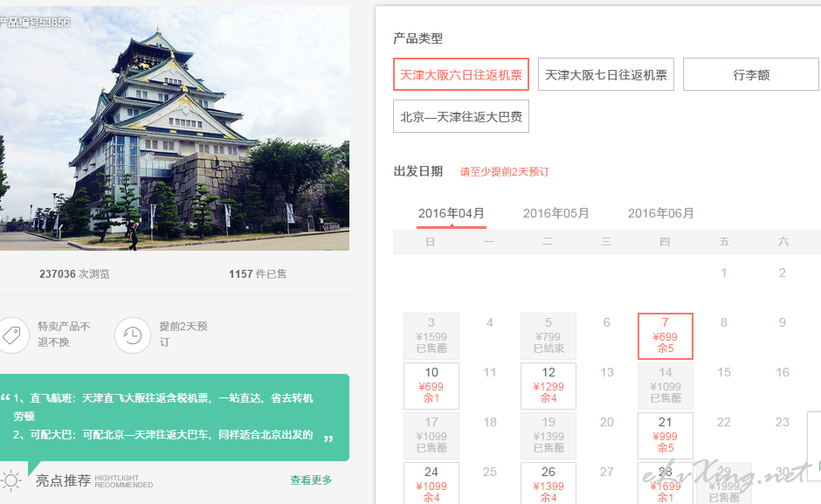The height and width of the screenshot is (504, 821).
Task: Click the sun icon beside 亮点推荐
Action: tap(10, 480)
